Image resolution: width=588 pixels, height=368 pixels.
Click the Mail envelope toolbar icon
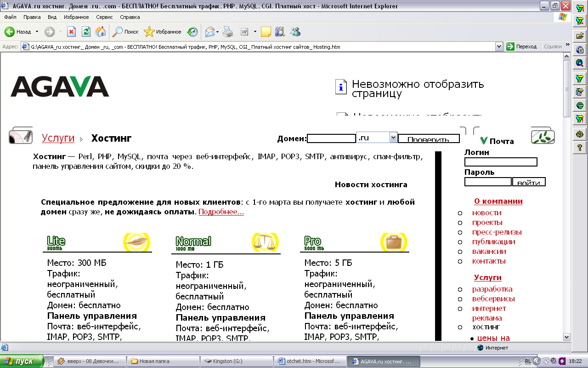[x=210, y=32]
